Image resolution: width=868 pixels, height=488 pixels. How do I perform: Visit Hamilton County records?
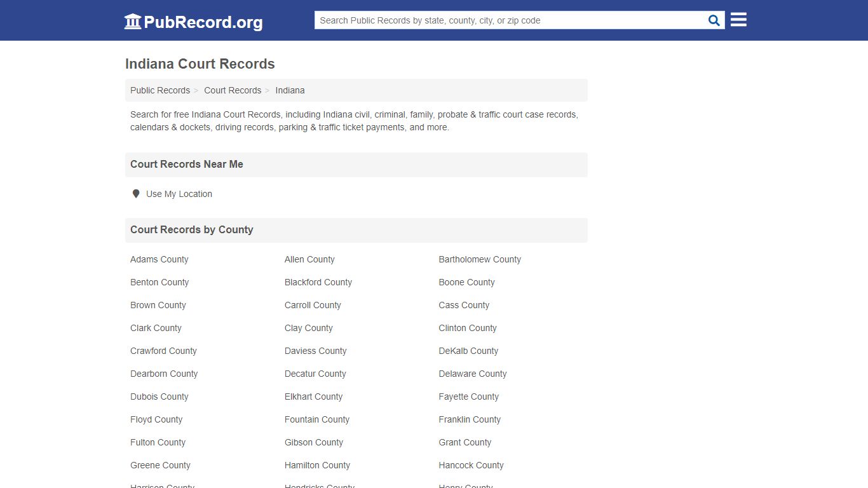coord(317,465)
